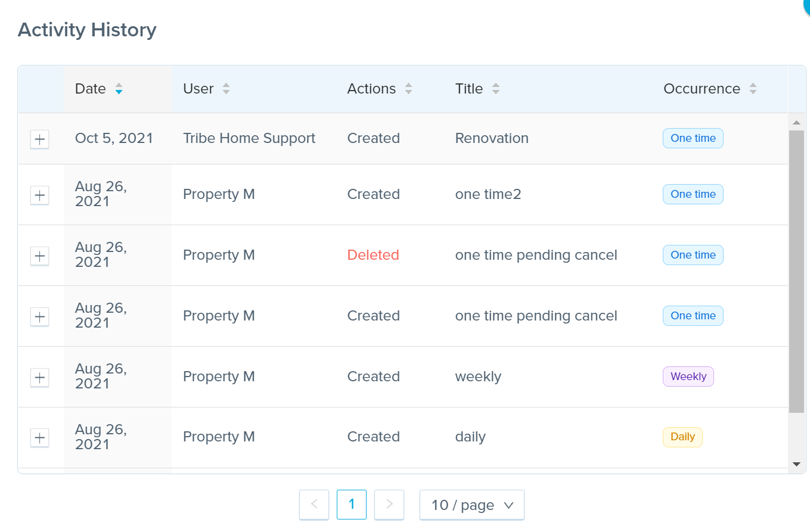Go to the next page arrow
The width and height of the screenshot is (810, 532).
[389, 505]
